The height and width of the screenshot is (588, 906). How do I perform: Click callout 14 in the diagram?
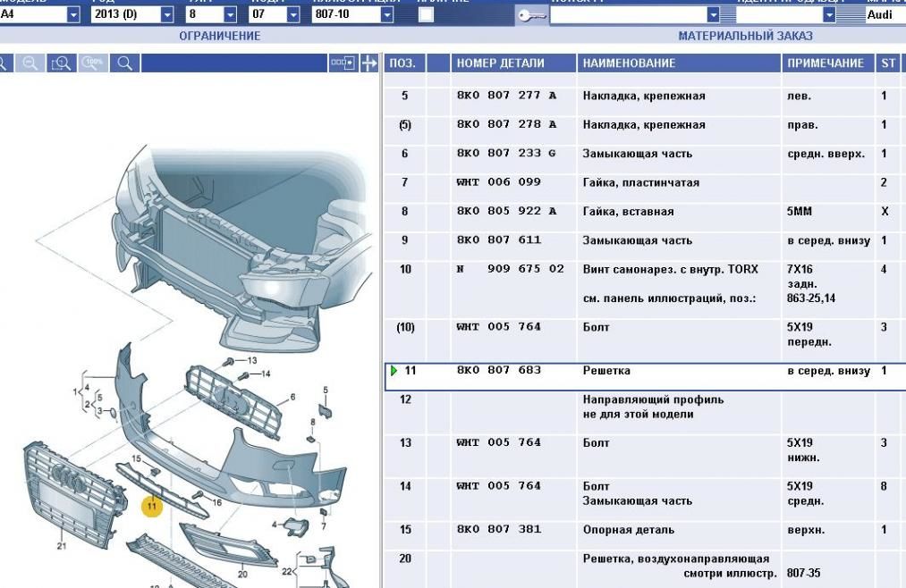(266, 374)
